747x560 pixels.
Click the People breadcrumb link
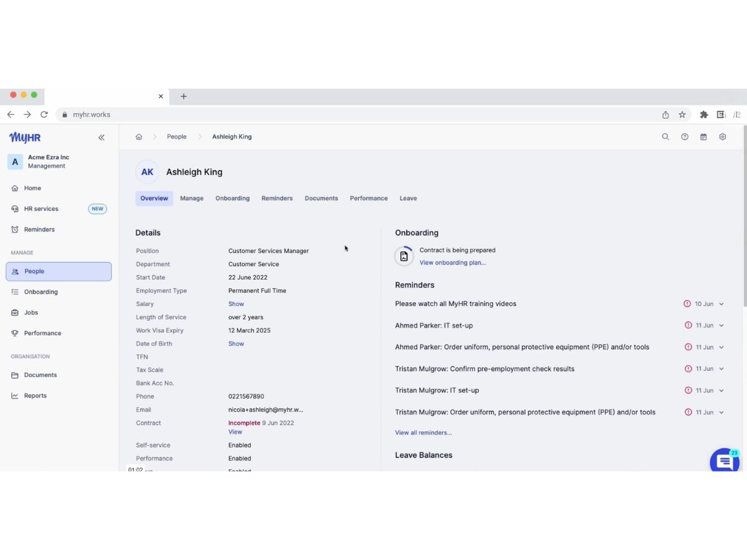[x=177, y=137]
